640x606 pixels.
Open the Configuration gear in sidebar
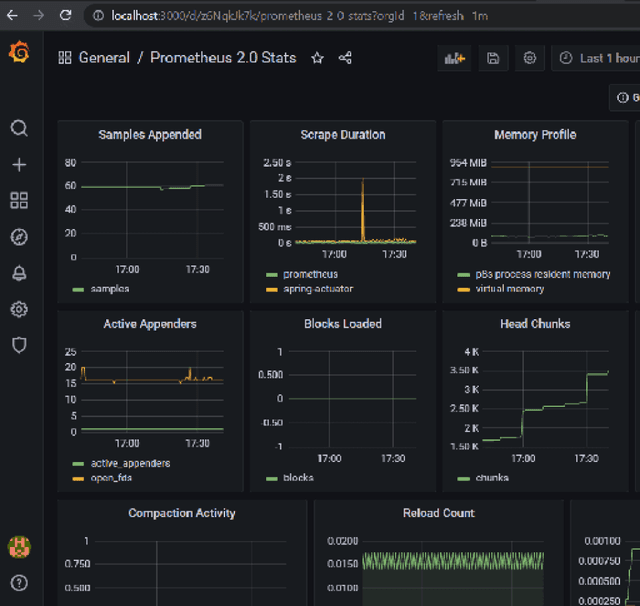click(19, 309)
